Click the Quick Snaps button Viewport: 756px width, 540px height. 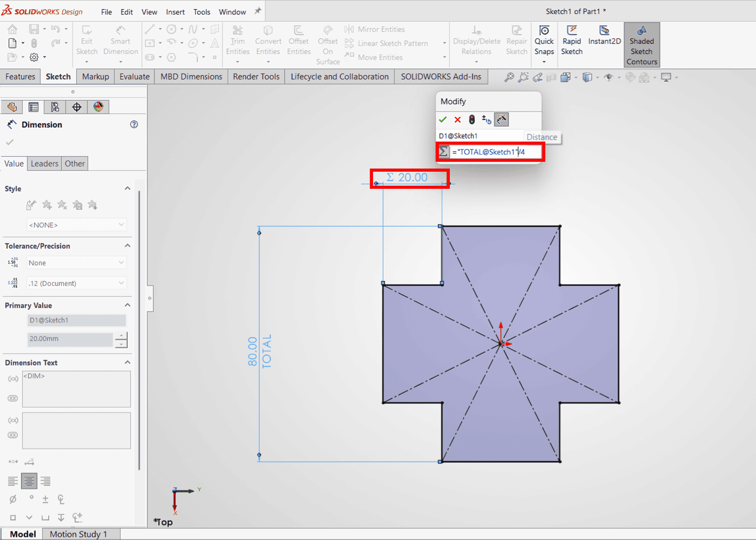click(544, 40)
